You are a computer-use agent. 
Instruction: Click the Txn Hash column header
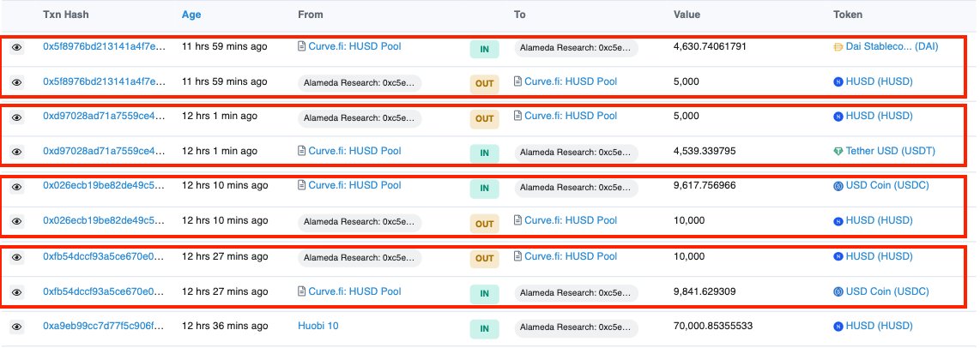pyautogui.click(x=65, y=15)
